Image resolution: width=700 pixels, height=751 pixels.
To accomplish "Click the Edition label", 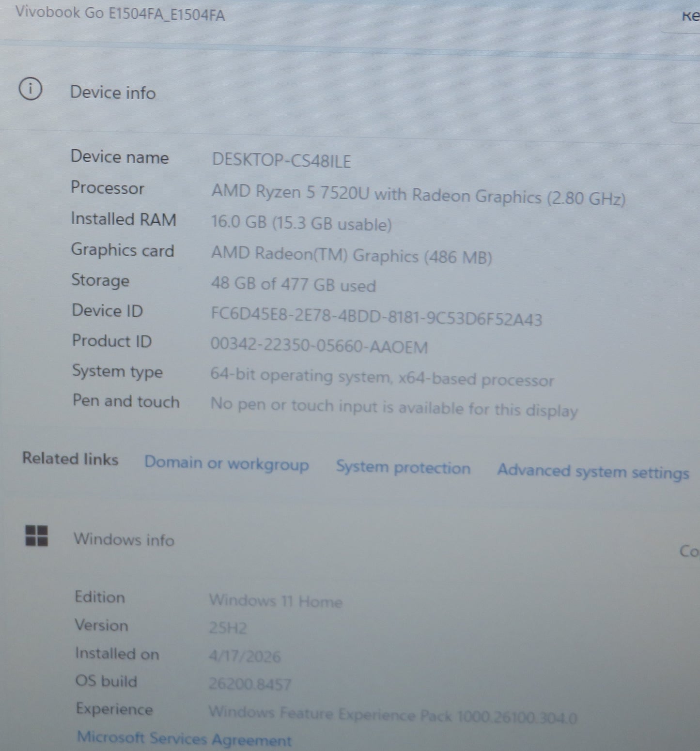I will click(x=100, y=597).
